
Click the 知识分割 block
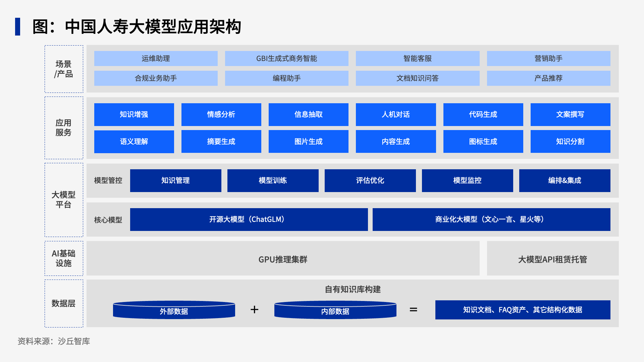pos(570,141)
